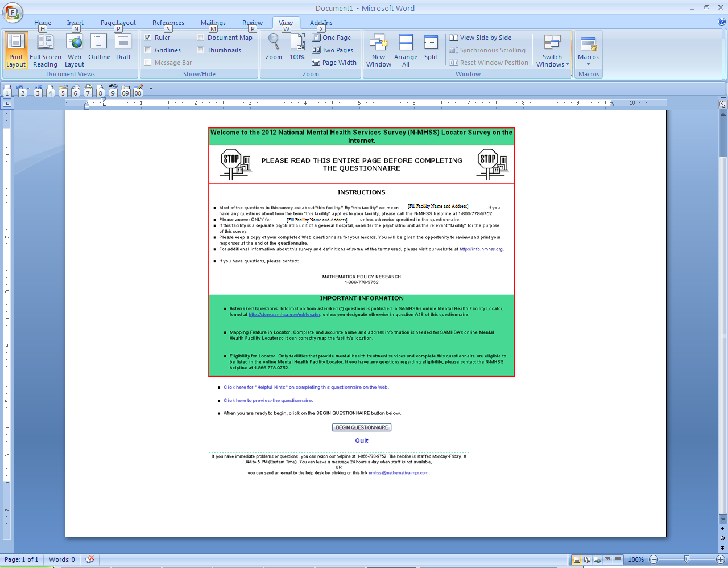Open Word Help question mark
Image resolution: width=728 pixels, height=568 pixels.
tap(722, 22)
